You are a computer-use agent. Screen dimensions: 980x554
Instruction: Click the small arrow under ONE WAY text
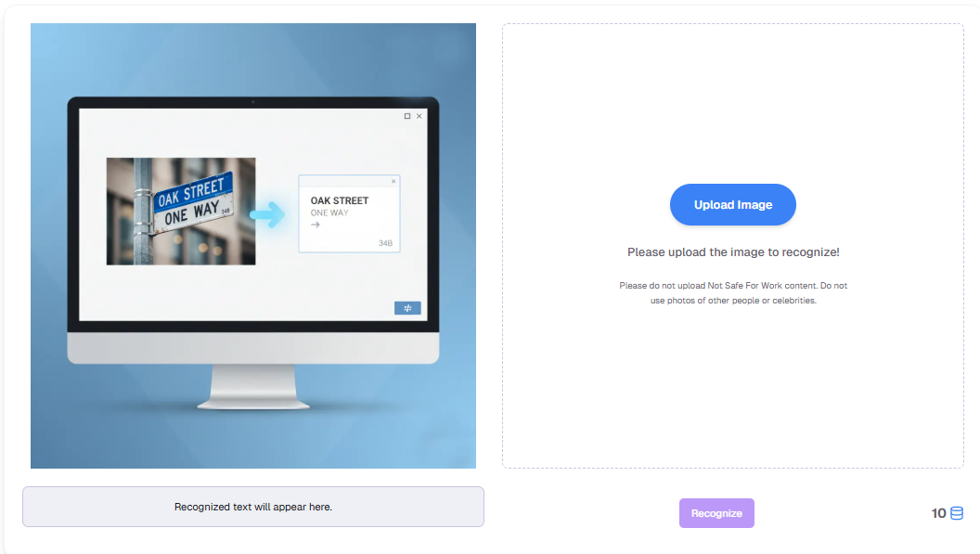click(x=316, y=225)
